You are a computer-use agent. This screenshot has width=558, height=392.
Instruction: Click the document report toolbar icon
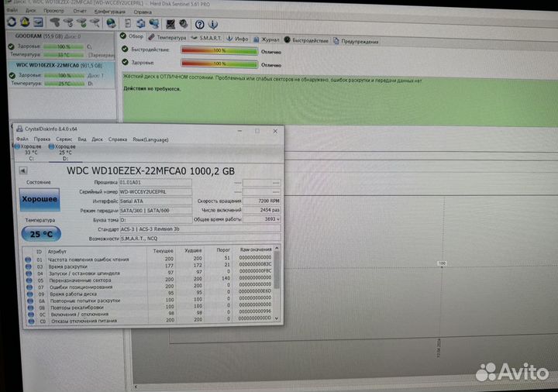(127, 23)
